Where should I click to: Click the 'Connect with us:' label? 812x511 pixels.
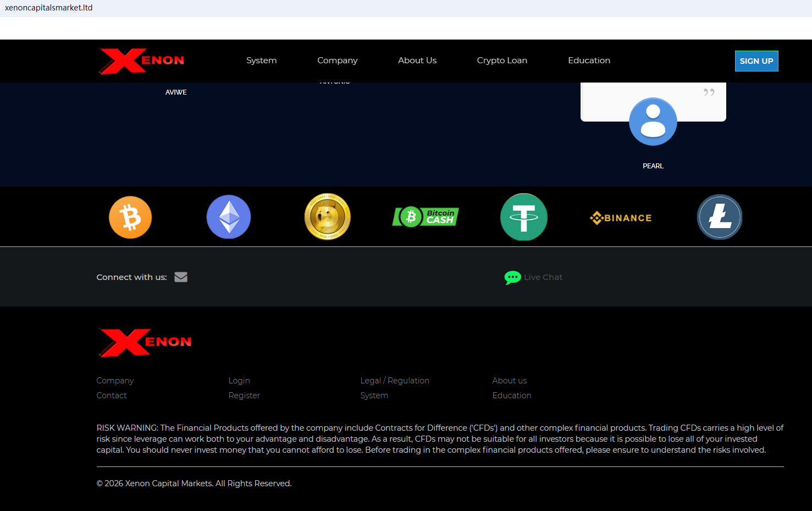(x=132, y=277)
